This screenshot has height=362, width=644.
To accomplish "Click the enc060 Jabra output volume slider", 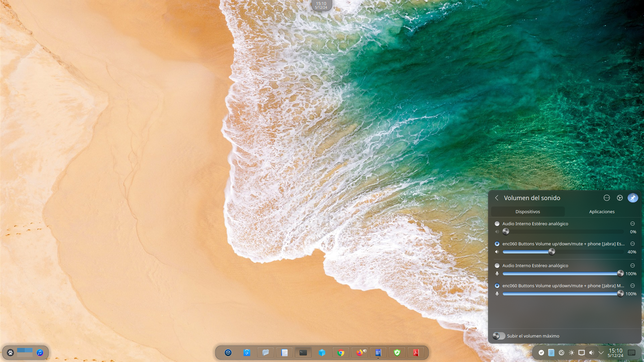I will coord(563,252).
